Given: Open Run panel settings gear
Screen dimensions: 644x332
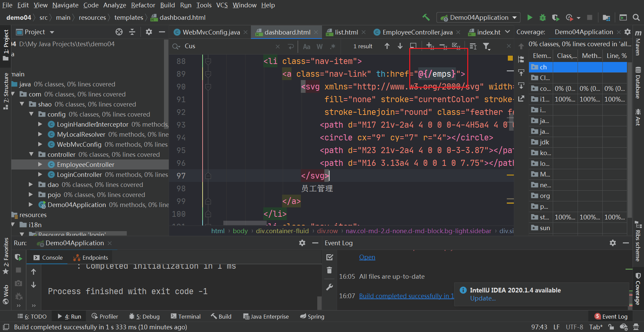Looking at the screenshot, I should (x=302, y=243).
